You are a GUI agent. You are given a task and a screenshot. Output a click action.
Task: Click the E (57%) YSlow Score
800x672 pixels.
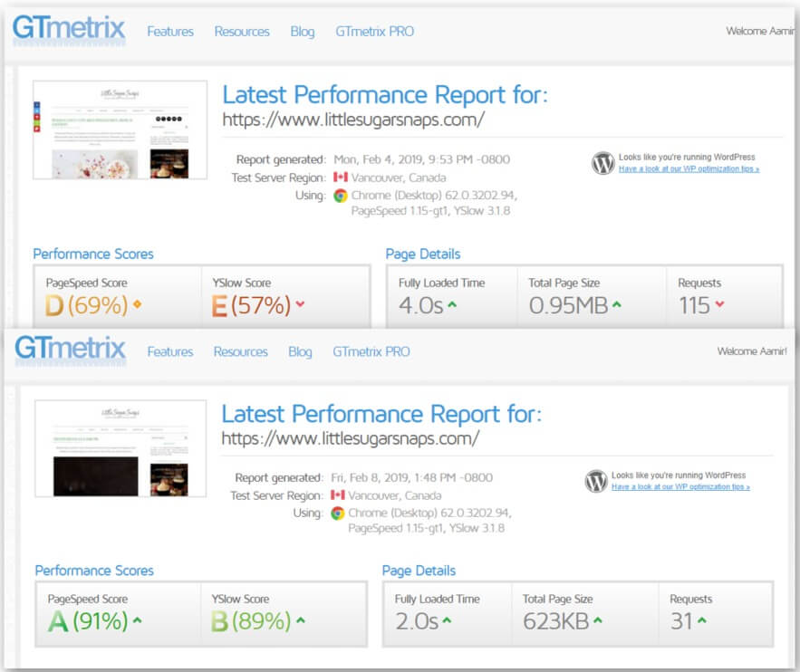tap(251, 305)
